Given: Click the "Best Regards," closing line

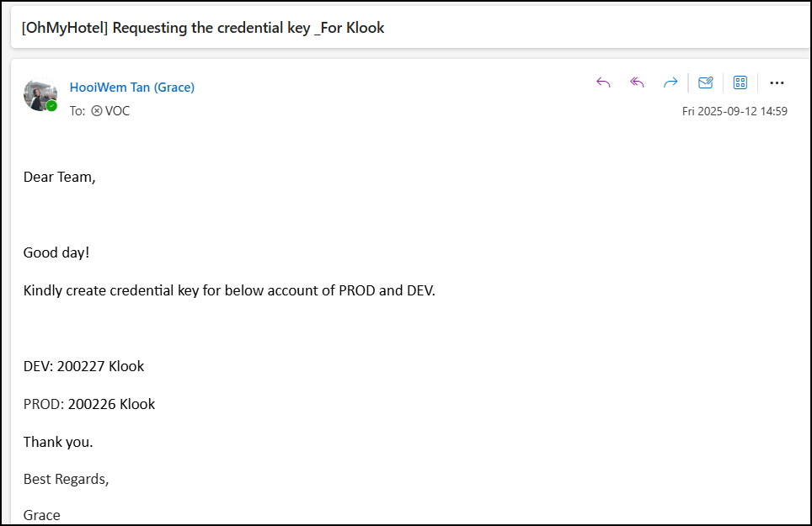Looking at the screenshot, I should (66, 479).
